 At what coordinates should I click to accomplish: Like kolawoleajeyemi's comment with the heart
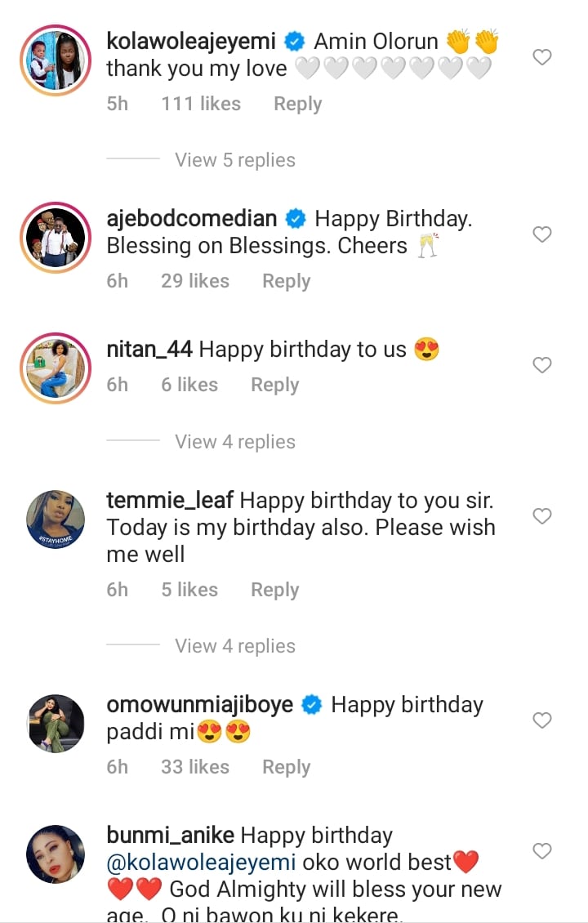pos(541,57)
